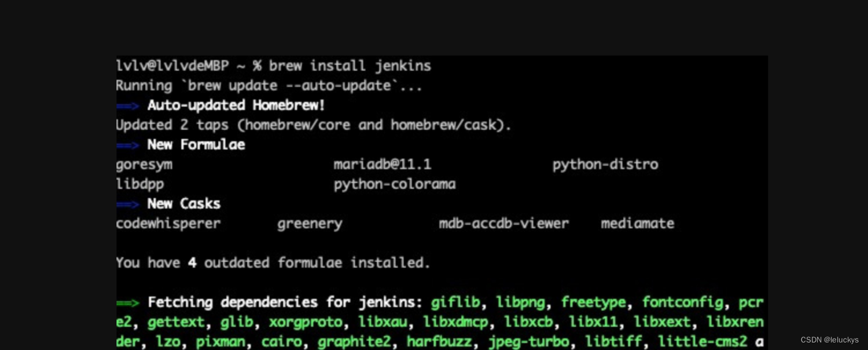This screenshot has height=350, width=868.
Task: Select the 'goresym' formula name
Action: (144, 165)
